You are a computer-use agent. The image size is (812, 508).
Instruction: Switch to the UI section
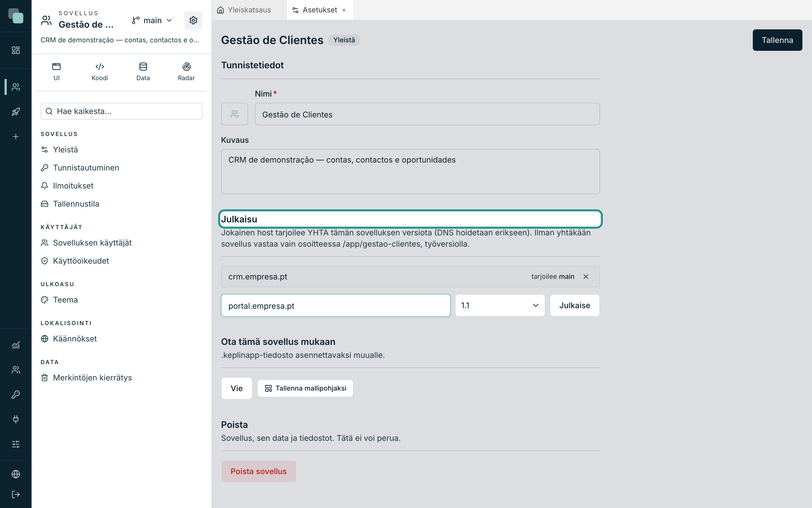(56, 72)
